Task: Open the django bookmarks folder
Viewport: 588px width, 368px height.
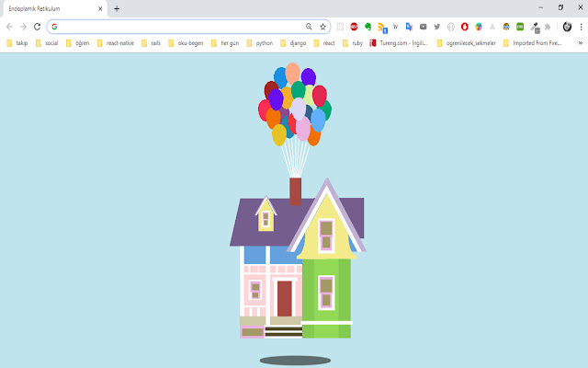Action: [x=293, y=43]
